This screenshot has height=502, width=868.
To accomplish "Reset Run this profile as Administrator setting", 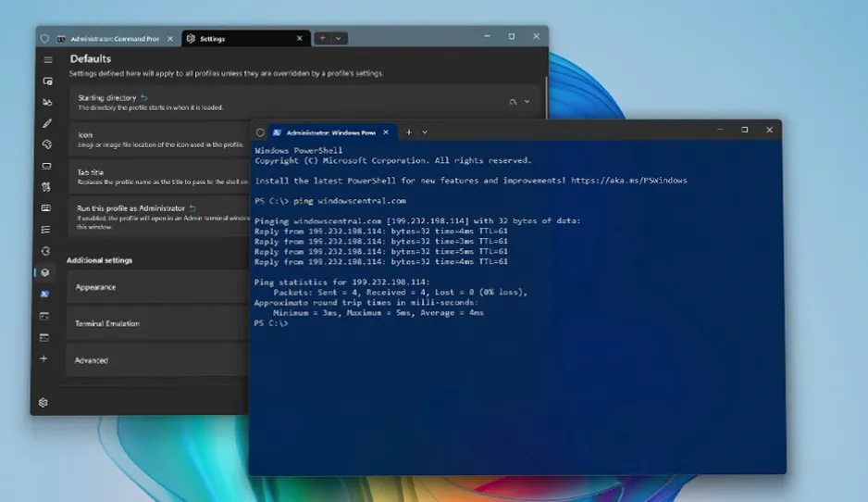I will click(x=192, y=208).
